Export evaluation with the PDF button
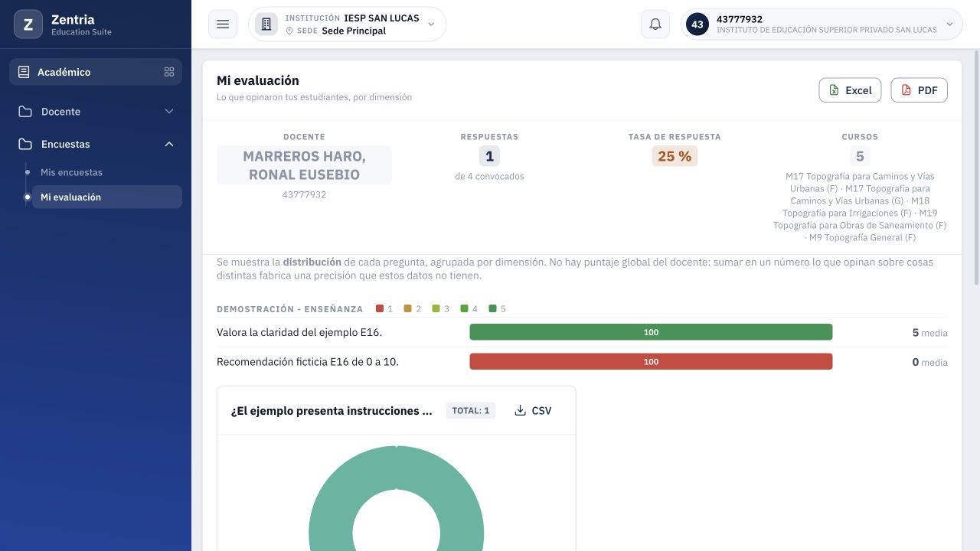This screenshot has height=551, width=980. pos(919,90)
